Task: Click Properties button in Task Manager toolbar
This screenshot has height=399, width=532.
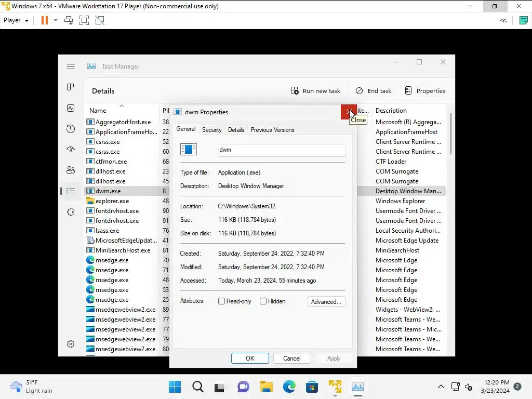Action: tap(425, 91)
